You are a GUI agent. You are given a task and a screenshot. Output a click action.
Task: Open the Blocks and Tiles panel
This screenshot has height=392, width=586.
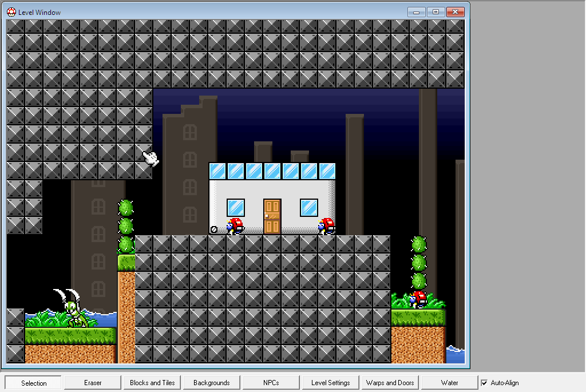coord(152,383)
